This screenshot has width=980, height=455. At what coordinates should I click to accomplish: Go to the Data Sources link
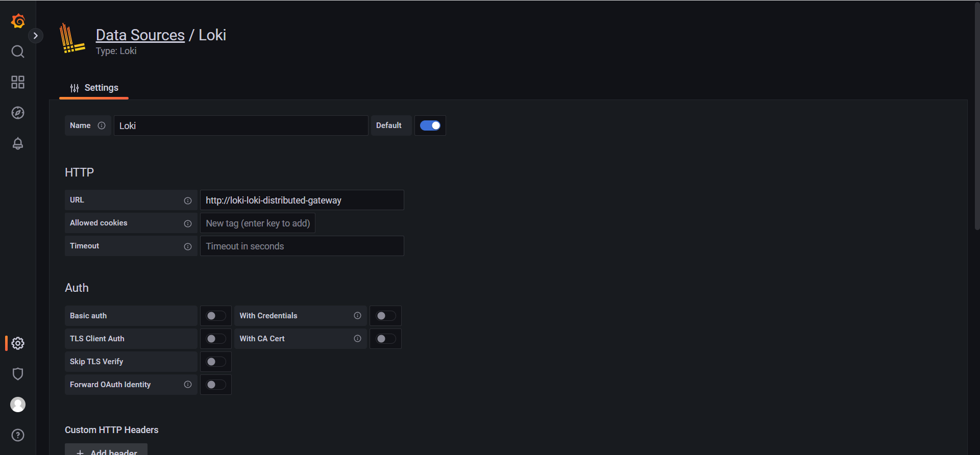pyautogui.click(x=140, y=35)
